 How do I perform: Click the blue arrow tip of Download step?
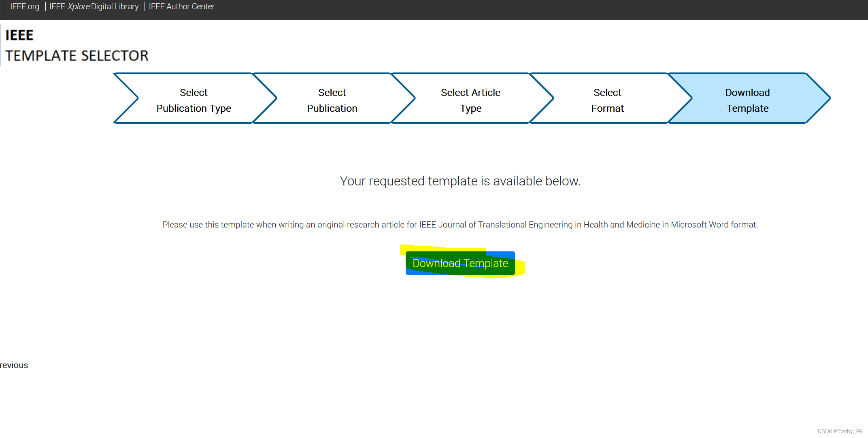pyautogui.click(x=821, y=98)
